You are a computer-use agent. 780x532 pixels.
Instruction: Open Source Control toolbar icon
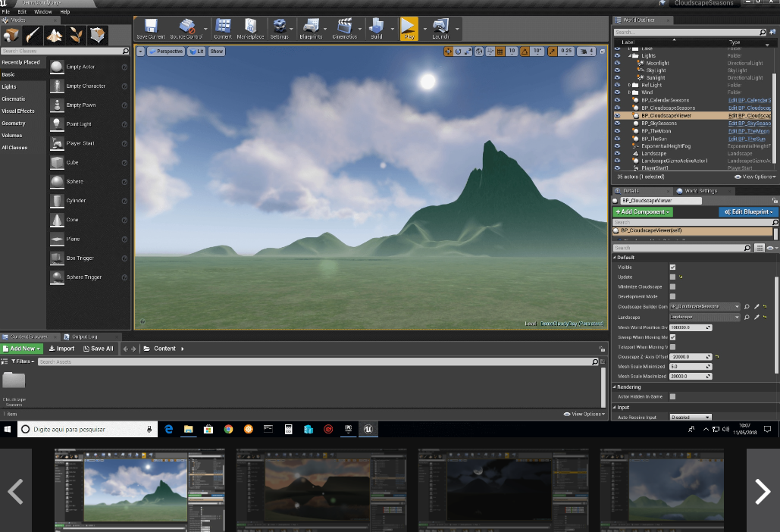click(186, 28)
